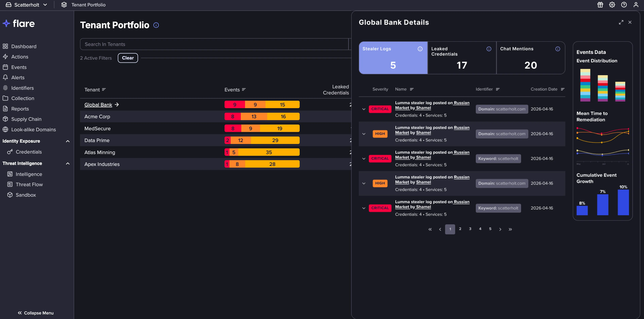
Task: Open the help question mark icon
Action: (624, 5)
